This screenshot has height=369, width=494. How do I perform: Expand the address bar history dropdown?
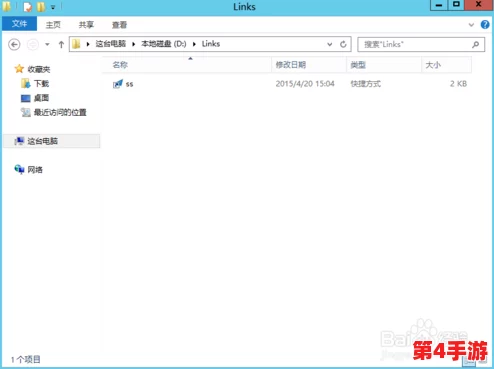tap(330, 44)
